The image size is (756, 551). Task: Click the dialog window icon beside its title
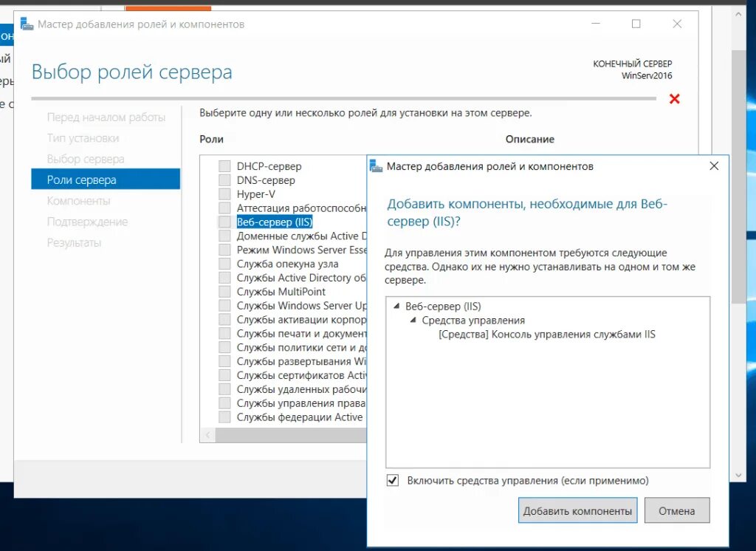coord(376,166)
